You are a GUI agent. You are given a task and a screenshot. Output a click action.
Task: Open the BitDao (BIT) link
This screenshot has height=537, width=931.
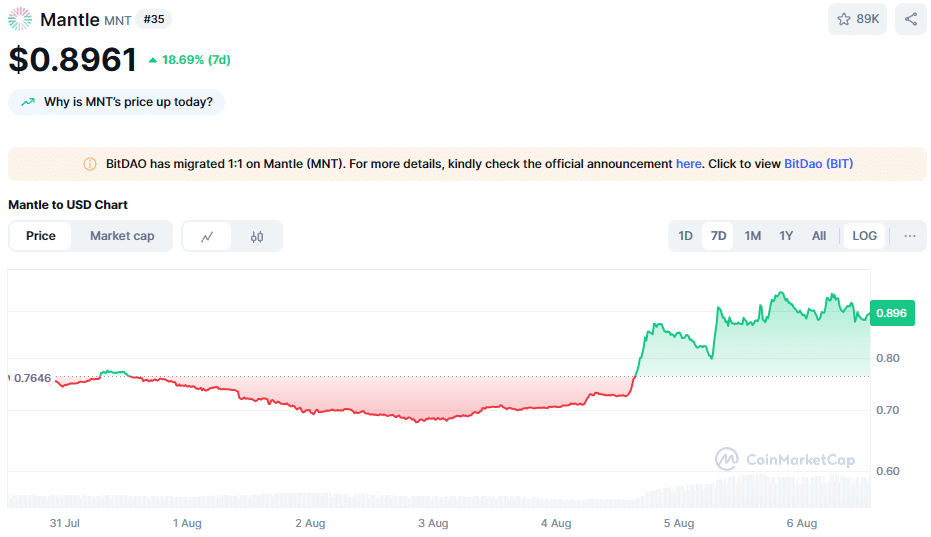tap(818, 164)
